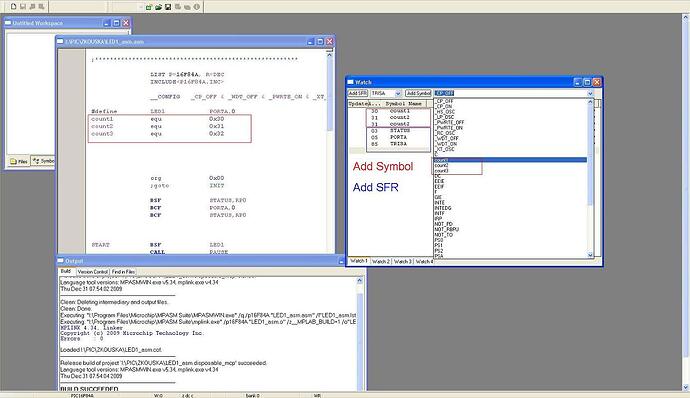Image resolution: width=690 pixels, height=398 pixels.
Task: Click the green New Project toolbar icon
Action: point(149,7)
